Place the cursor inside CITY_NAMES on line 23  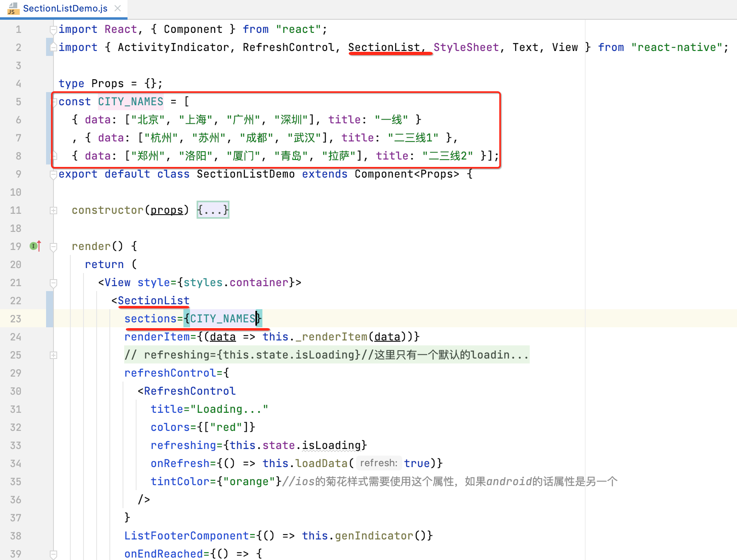[222, 318]
